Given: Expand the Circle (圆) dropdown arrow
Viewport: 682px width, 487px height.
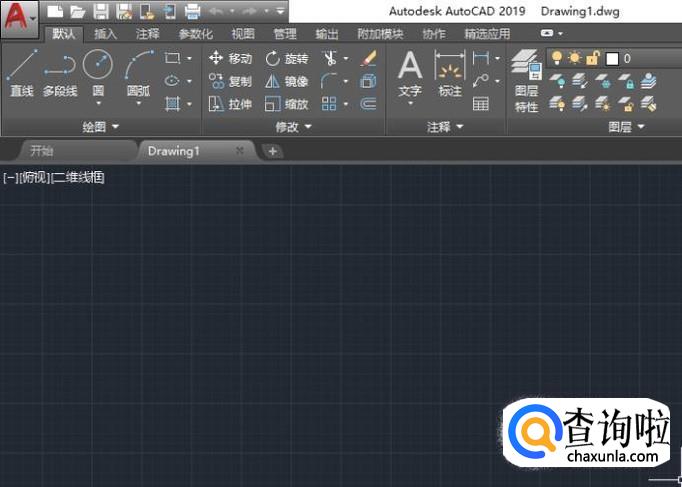Looking at the screenshot, I should pos(98,103).
